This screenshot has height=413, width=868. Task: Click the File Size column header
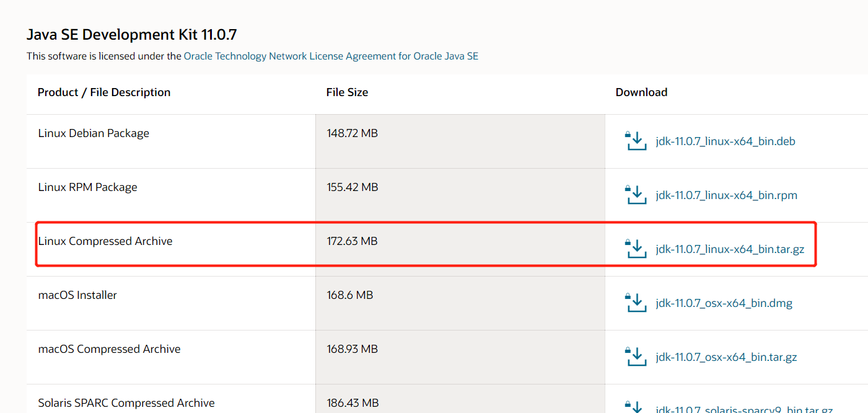coord(347,92)
